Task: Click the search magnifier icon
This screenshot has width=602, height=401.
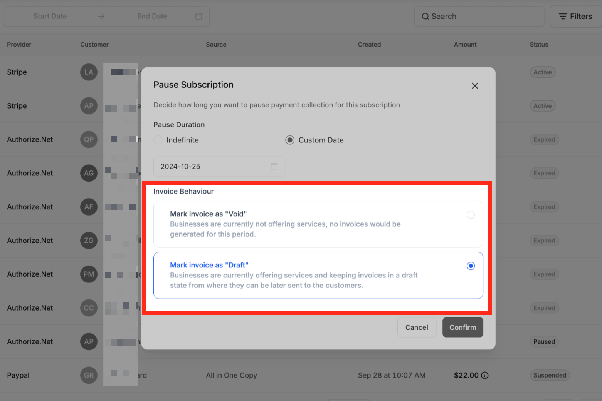Action: [x=425, y=17]
